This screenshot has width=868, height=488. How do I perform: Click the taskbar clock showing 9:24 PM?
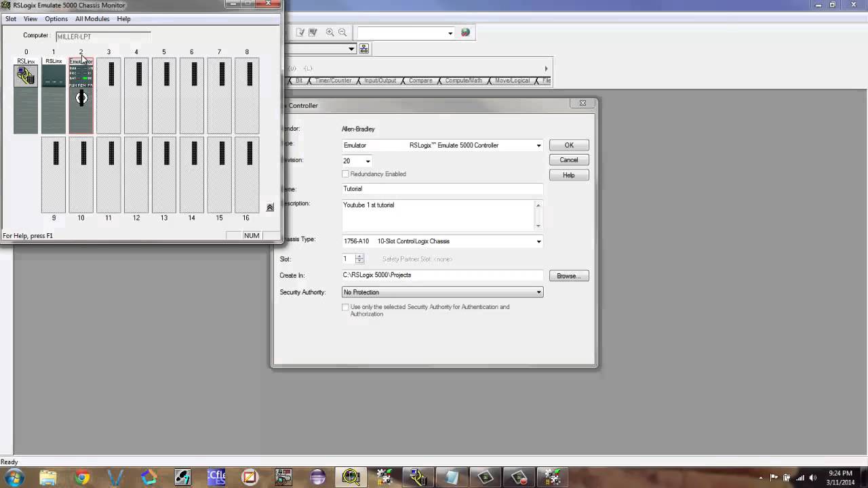pyautogui.click(x=840, y=477)
